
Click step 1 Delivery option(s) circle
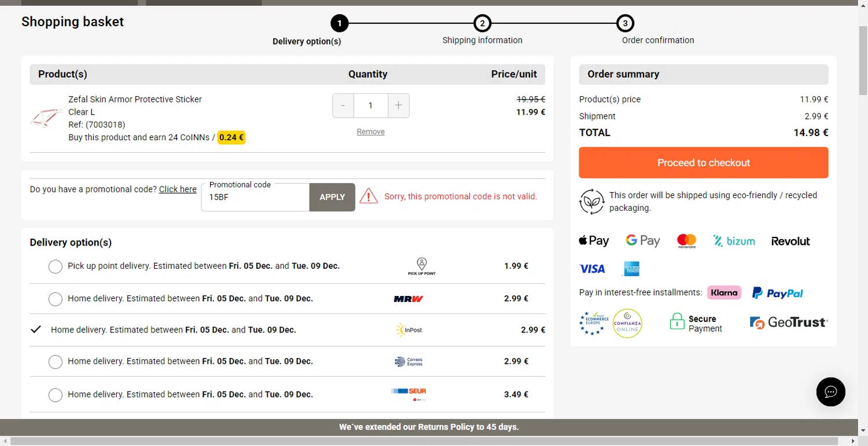click(339, 24)
